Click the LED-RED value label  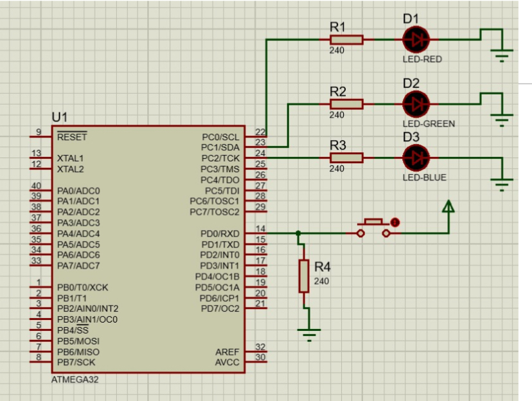click(422, 59)
